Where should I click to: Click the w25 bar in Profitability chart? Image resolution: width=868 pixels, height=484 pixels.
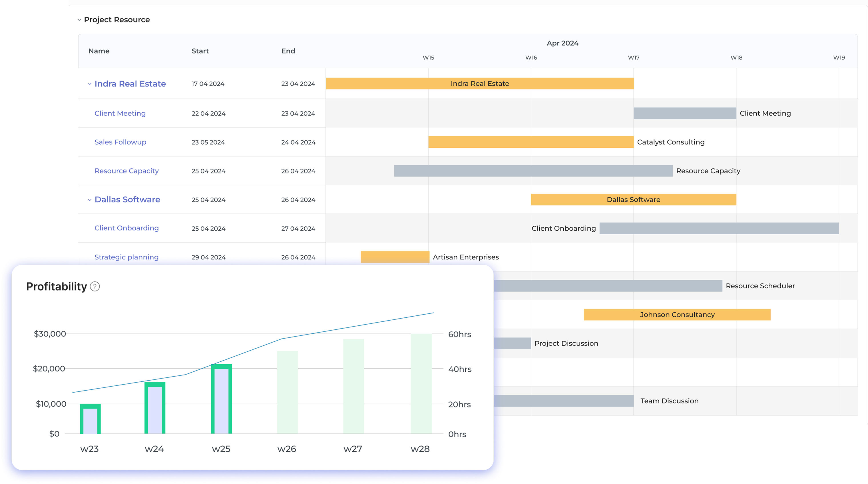(221, 399)
